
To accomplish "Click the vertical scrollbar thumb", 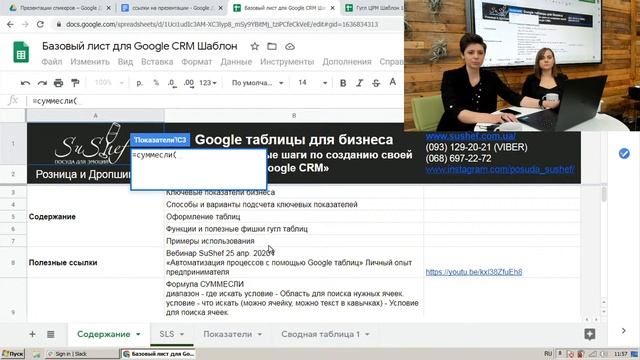I will tap(604, 194).
